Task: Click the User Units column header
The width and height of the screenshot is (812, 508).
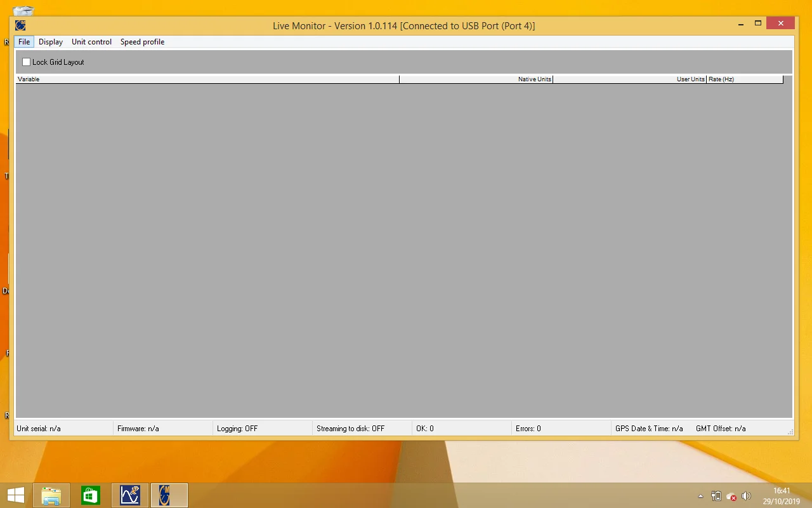Action: click(629, 79)
